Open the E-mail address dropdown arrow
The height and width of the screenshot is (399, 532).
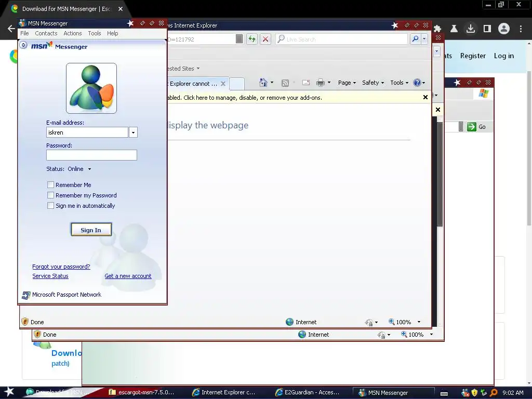133,132
